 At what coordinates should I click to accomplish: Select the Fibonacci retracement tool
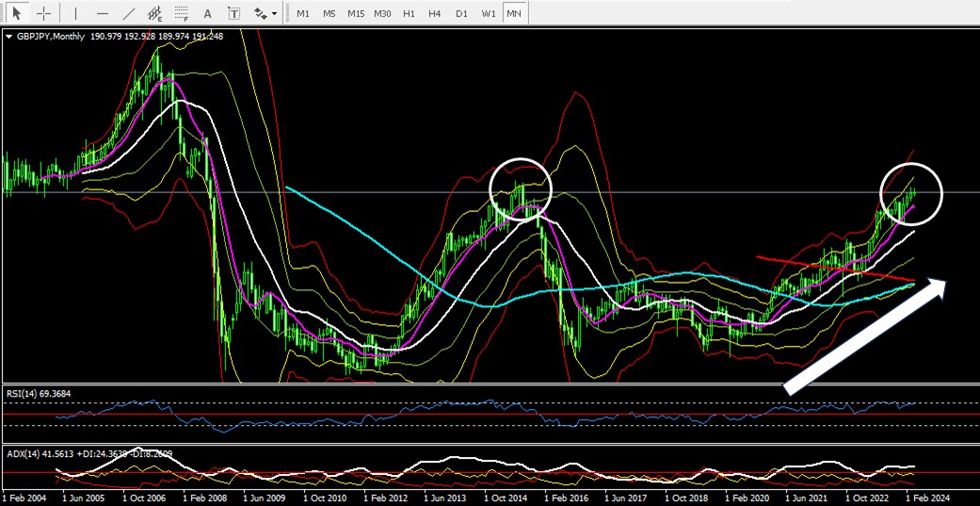pos(181,13)
